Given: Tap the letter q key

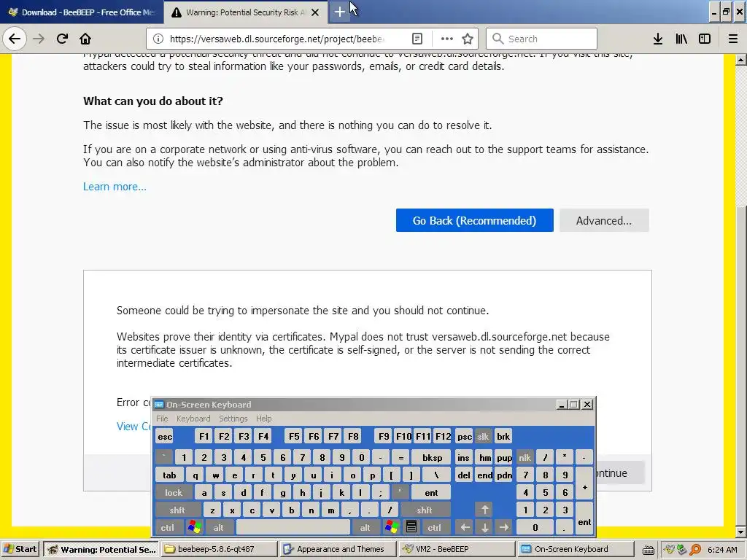Looking at the screenshot, I should tap(195, 475).
